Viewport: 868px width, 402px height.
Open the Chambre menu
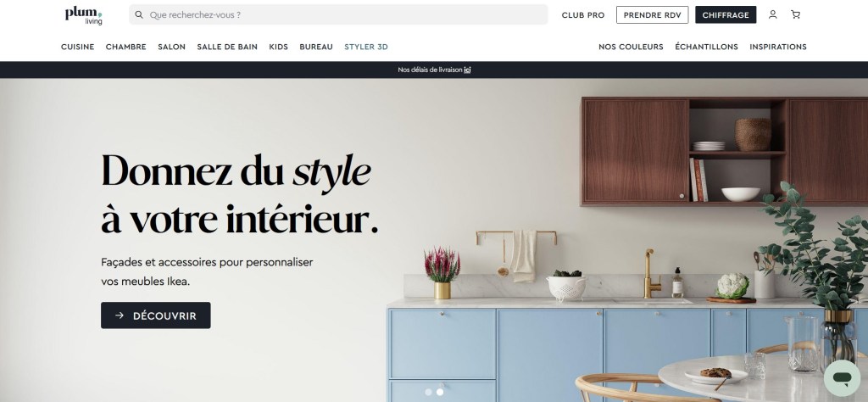[125, 47]
